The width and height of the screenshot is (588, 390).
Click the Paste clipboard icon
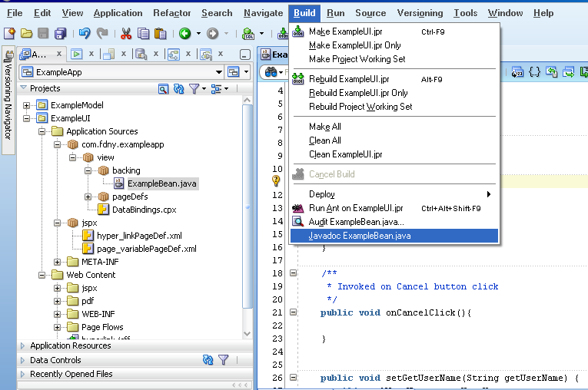pyautogui.click(x=160, y=33)
